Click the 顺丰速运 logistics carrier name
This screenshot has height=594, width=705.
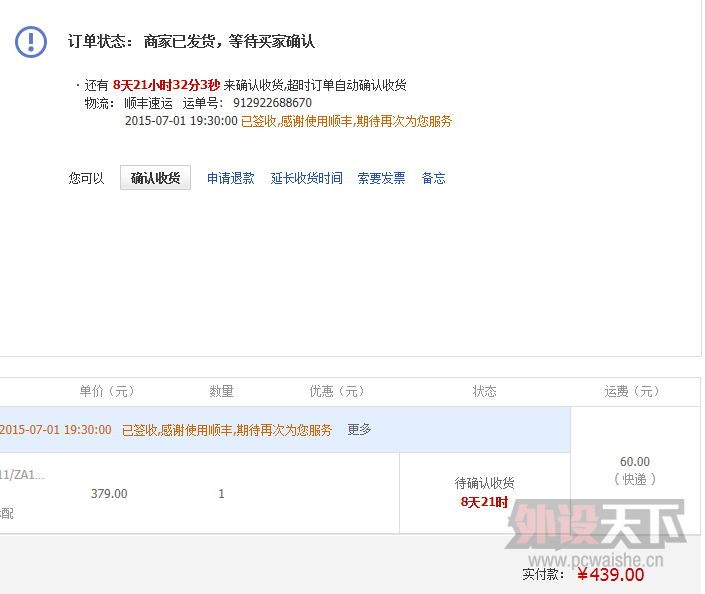[148, 103]
